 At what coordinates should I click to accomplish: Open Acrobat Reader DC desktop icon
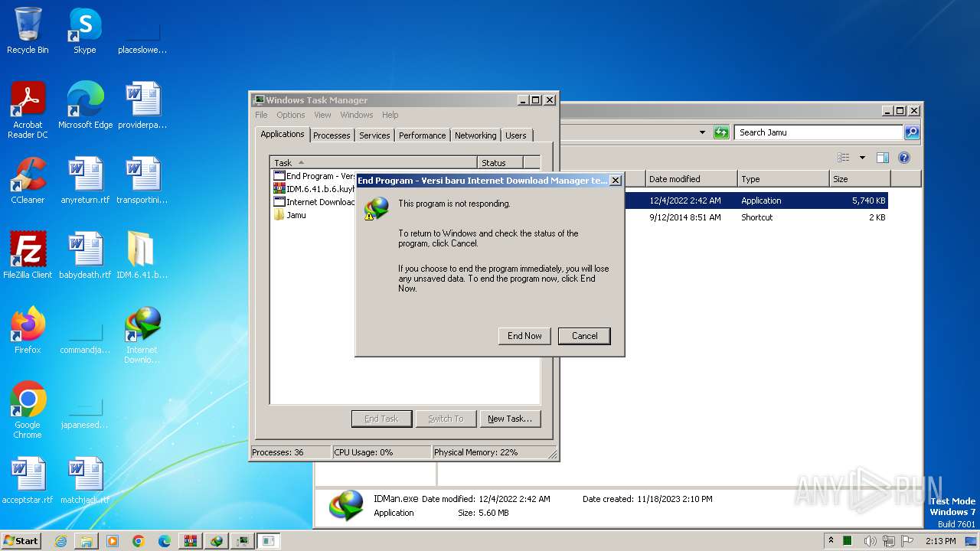coord(28,110)
